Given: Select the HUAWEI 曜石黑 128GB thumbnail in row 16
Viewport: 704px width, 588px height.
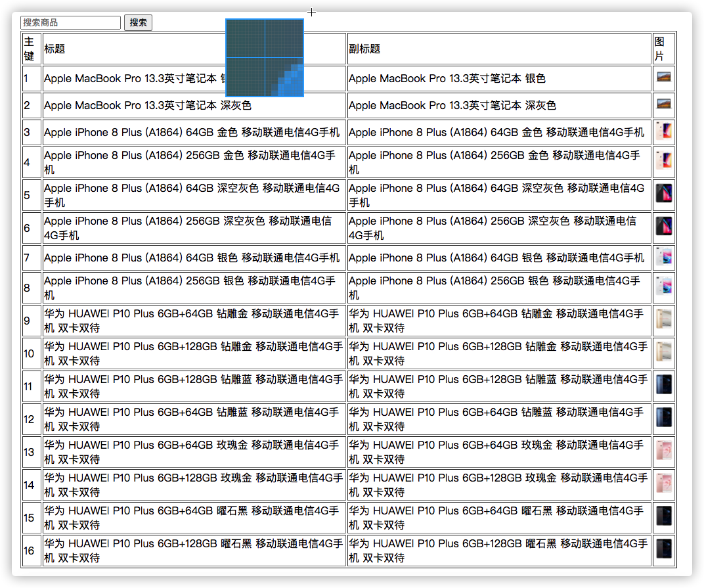Looking at the screenshot, I should click(663, 549).
